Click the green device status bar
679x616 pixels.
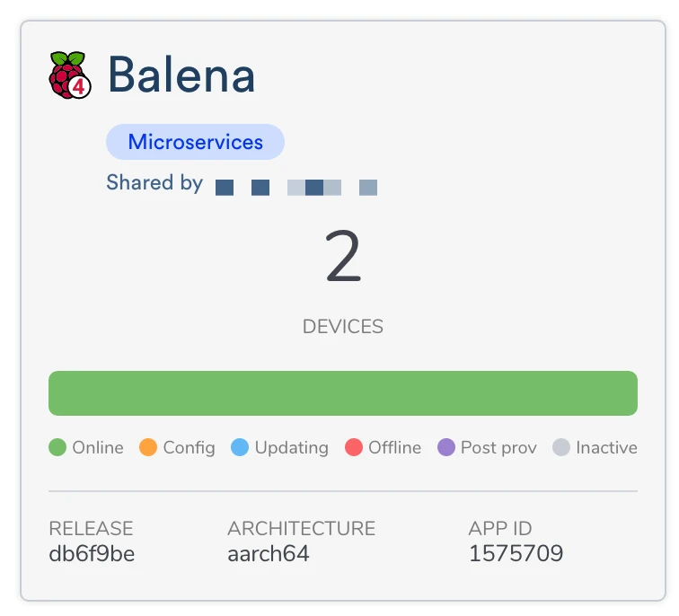343,393
